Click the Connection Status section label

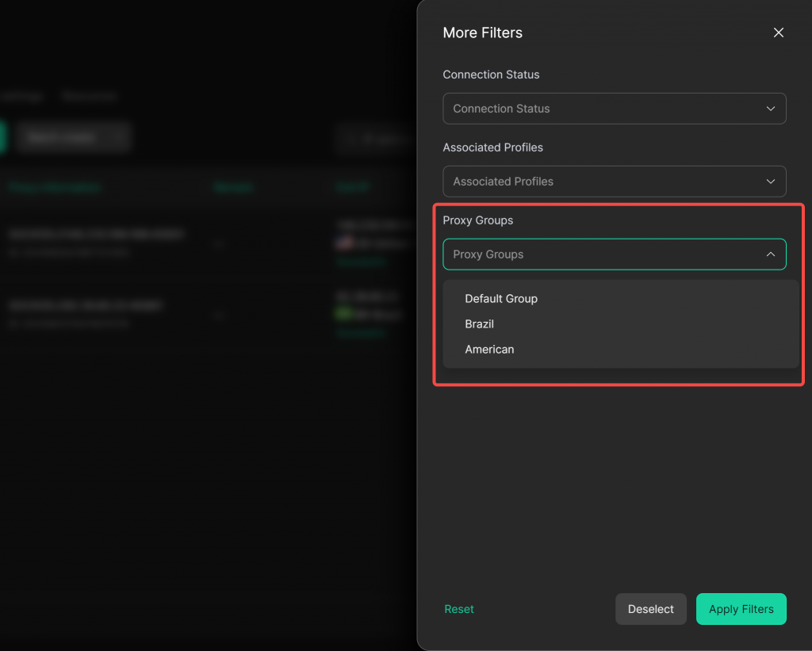(x=491, y=75)
